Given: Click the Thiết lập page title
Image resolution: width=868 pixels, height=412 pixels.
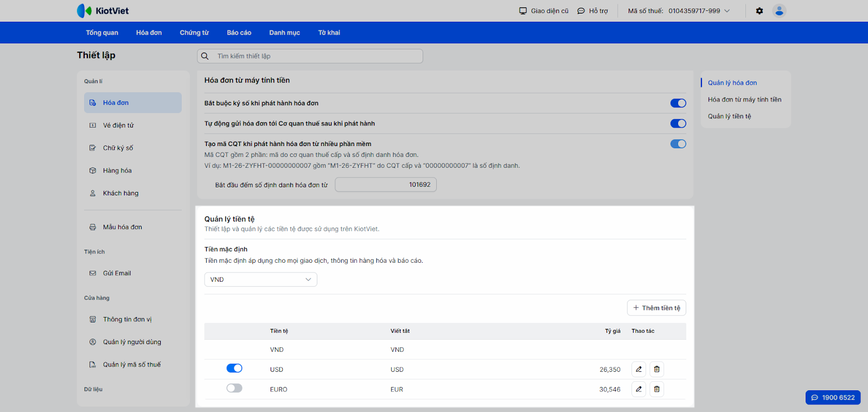Looking at the screenshot, I should tap(96, 55).
